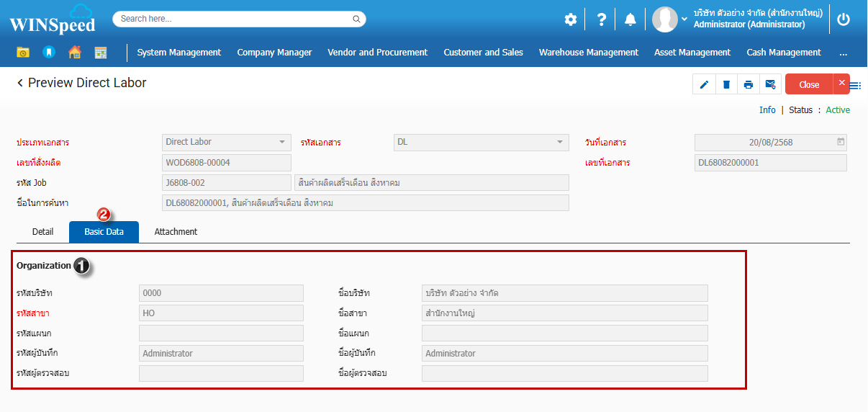868x412 pixels.
Task: Open the home icon in navigation bar
Action: [74, 52]
